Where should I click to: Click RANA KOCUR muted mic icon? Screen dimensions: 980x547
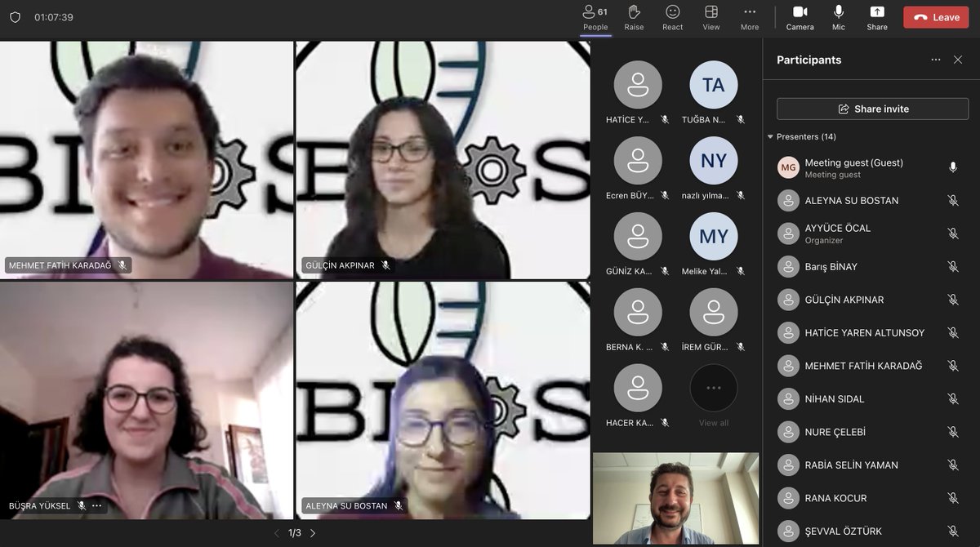tap(952, 498)
